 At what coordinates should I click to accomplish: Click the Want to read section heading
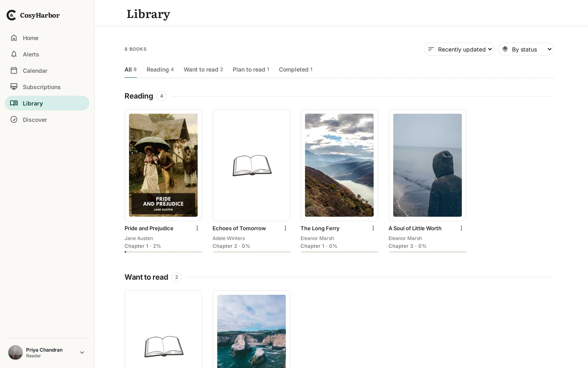click(146, 277)
